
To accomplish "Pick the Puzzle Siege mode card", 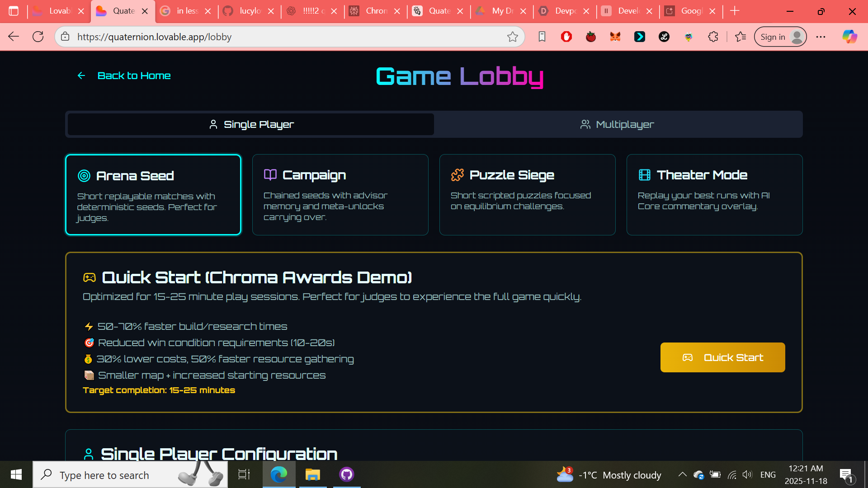I will click(527, 195).
